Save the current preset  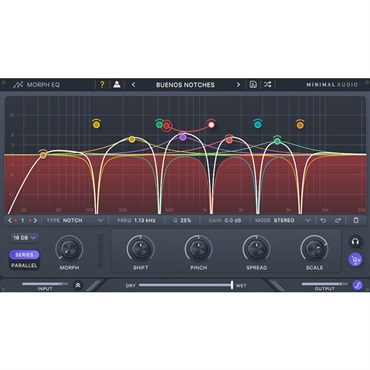pos(253,85)
